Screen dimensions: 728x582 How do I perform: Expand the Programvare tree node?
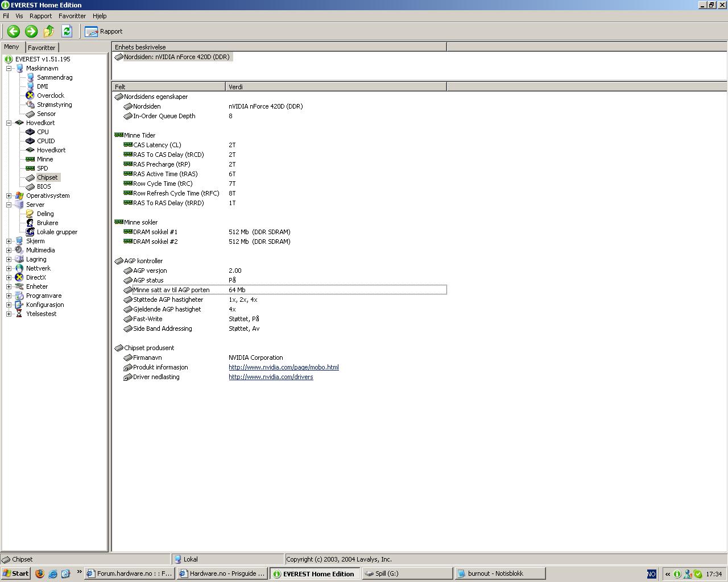[x=9, y=296]
